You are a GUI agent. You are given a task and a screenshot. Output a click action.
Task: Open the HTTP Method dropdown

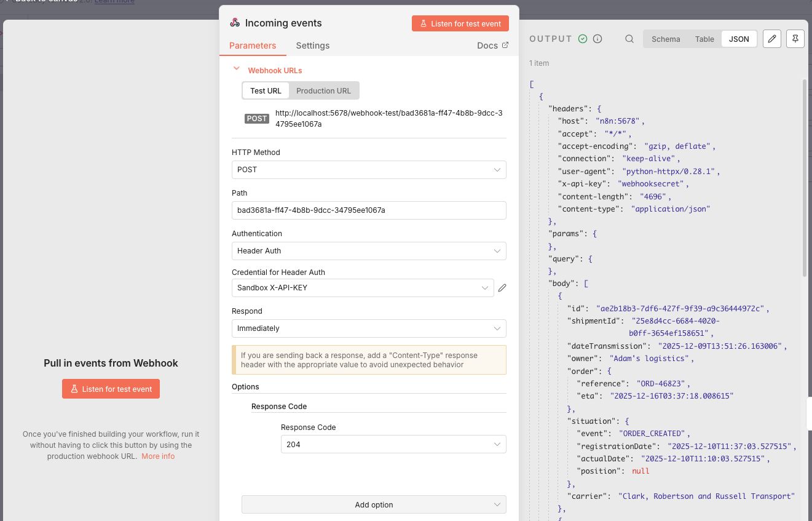pos(369,170)
